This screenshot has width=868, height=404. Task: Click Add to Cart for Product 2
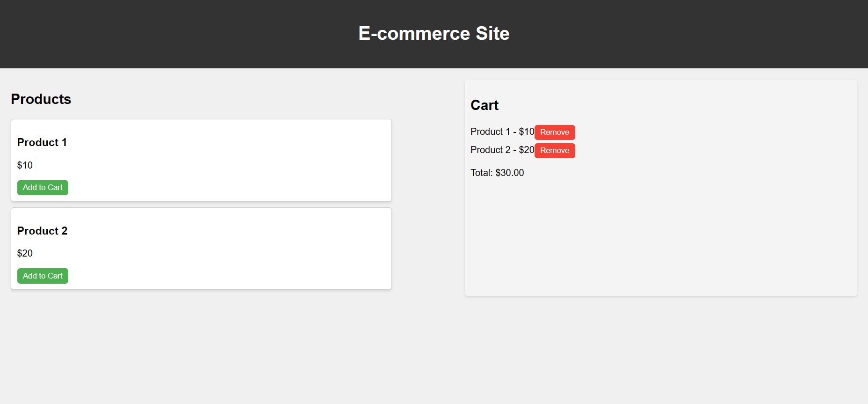click(x=43, y=276)
